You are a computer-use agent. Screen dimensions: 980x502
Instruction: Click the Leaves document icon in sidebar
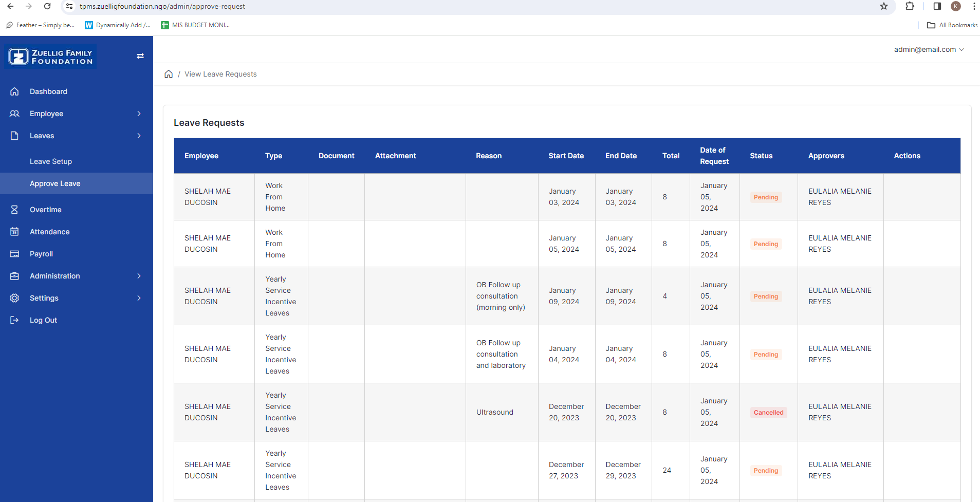pos(14,136)
